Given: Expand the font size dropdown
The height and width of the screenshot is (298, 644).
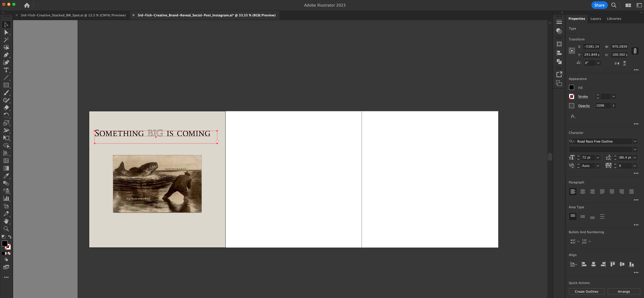Looking at the screenshot, I should point(598,158).
